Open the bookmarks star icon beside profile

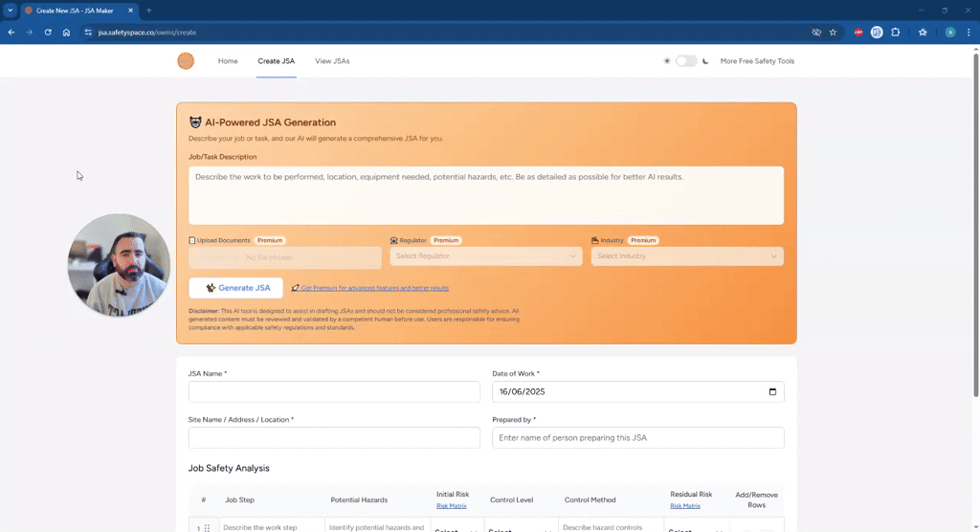[x=923, y=33]
